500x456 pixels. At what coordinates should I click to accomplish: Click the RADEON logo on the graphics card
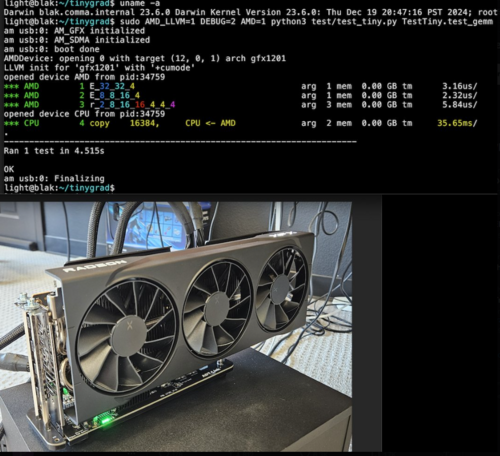pos(95,266)
